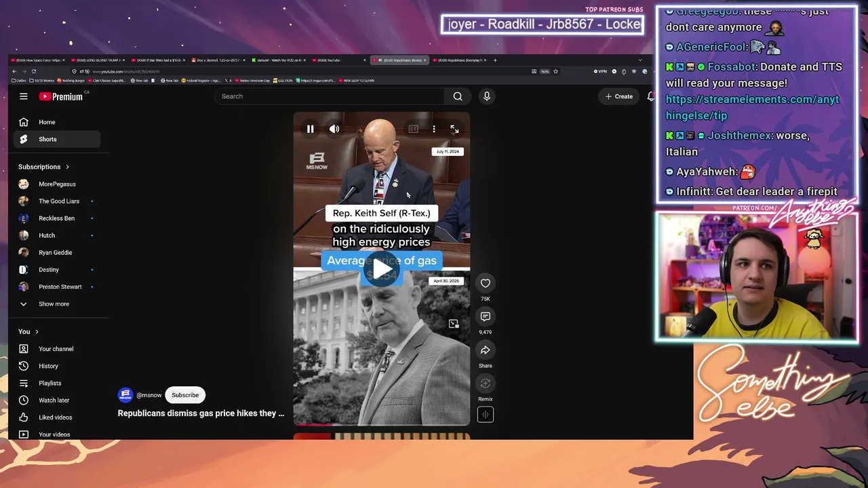
Task: Open the YouTube notifications bell
Action: tap(650, 96)
